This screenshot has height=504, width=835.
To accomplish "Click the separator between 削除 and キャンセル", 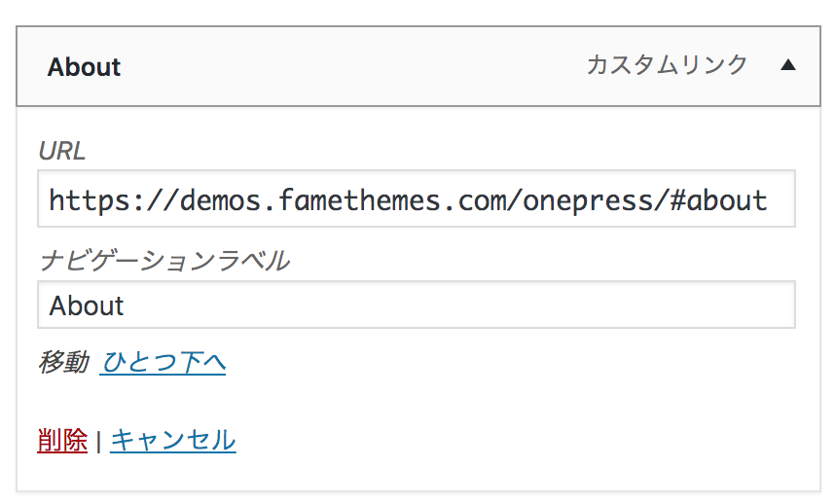I will (x=98, y=441).
